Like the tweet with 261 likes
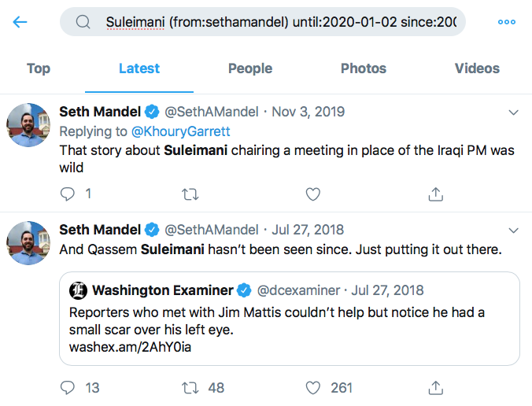 point(312,387)
